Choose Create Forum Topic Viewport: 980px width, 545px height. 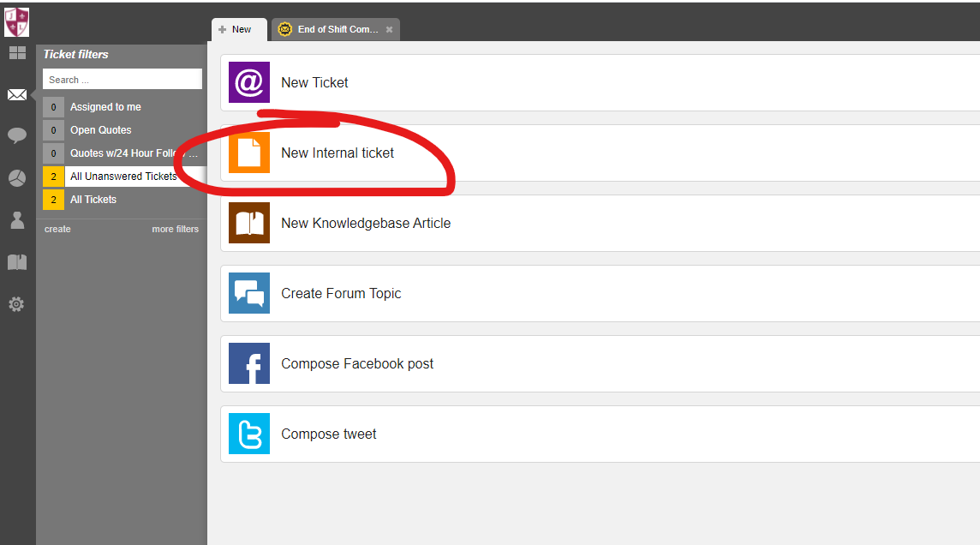coord(600,293)
